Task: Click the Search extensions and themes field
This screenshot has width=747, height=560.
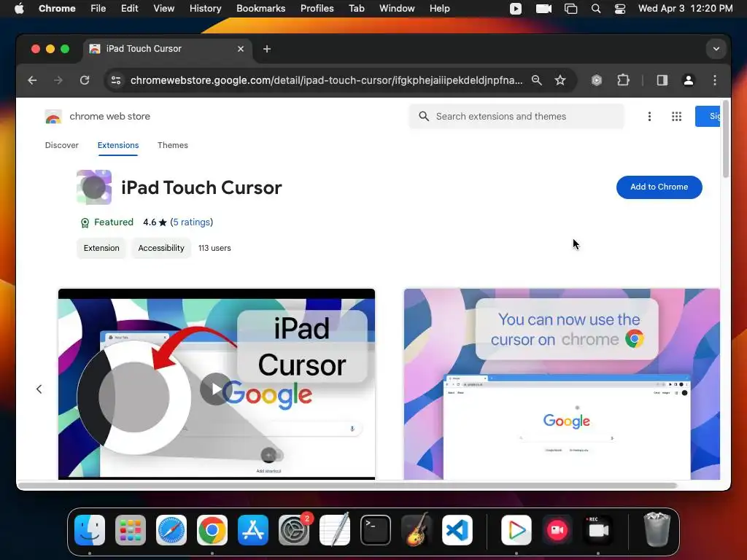Action: pyautogui.click(x=516, y=116)
